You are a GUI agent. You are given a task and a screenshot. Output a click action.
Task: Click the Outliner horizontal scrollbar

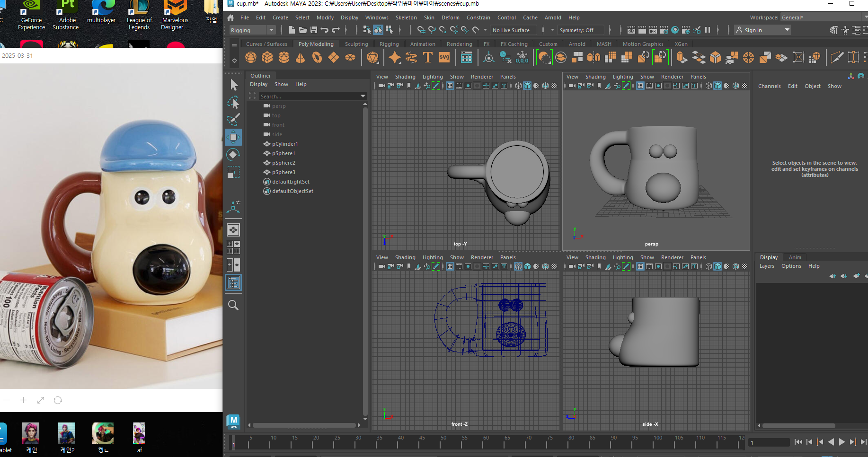pos(304,425)
